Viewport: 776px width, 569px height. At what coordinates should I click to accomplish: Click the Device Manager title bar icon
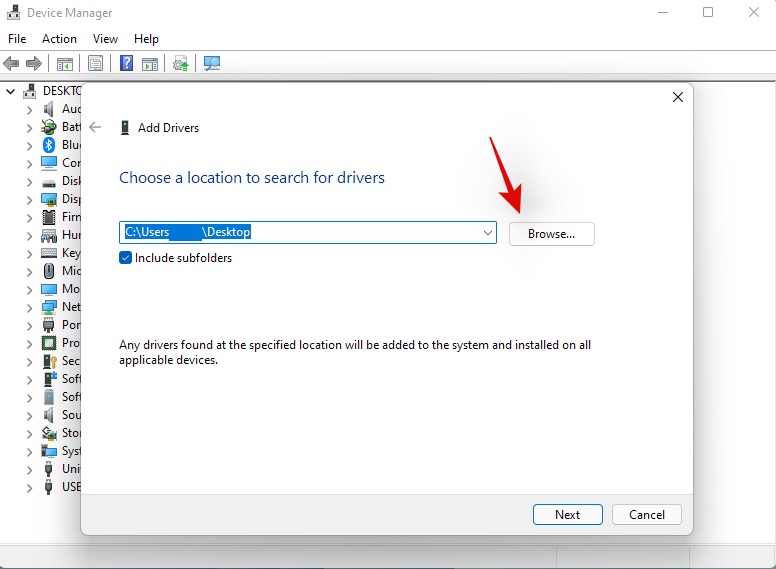point(13,12)
